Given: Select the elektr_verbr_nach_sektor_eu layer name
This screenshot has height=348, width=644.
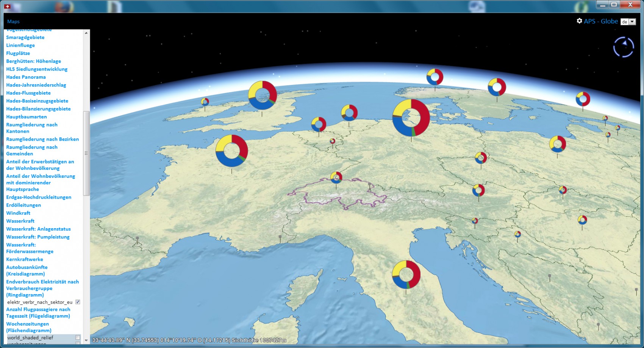Looking at the screenshot, I should click(40, 302).
